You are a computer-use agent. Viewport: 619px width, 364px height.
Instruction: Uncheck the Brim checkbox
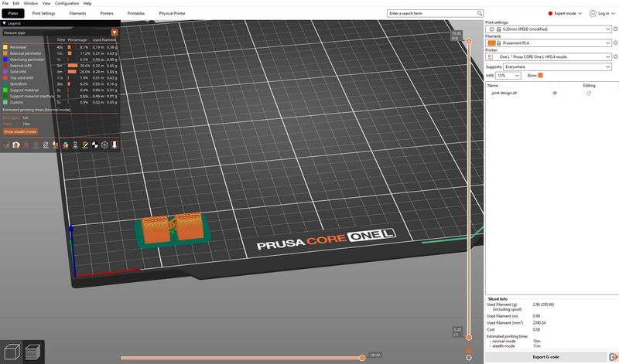(540, 75)
